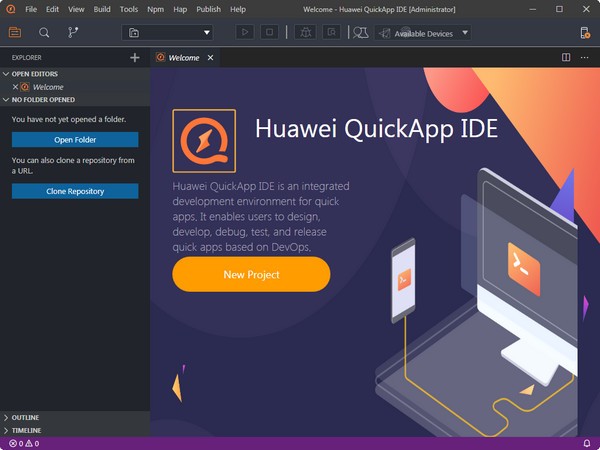The height and width of the screenshot is (450, 600).
Task: Maximize the IDE window
Action: click(x=559, y=9)
